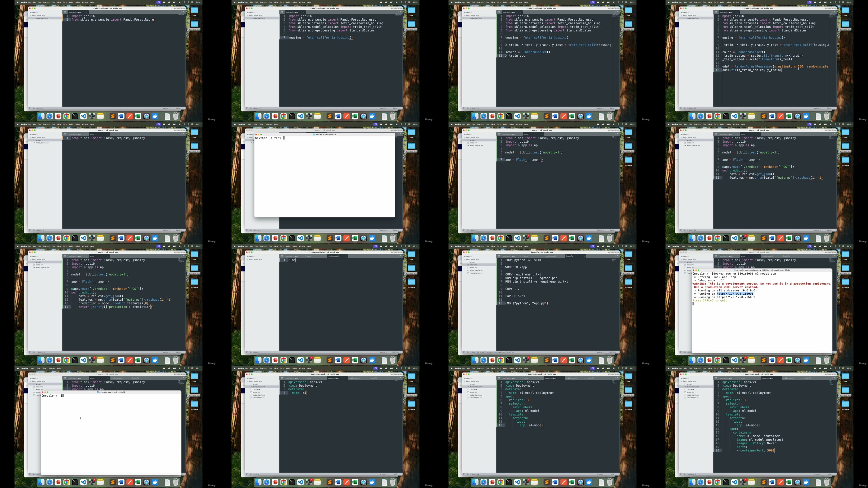
Task: Click highlighted http://127.0.0.1:5001 link in docker terminal
Action: [x=735, y=294]
